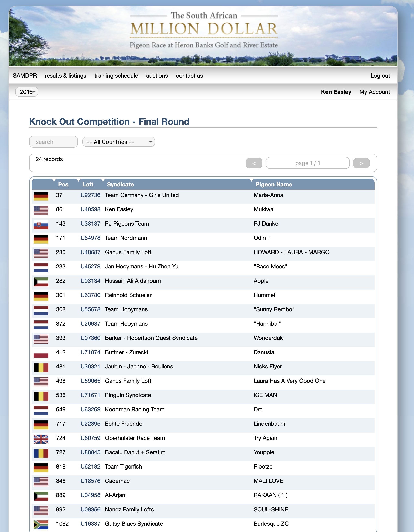This screenshot has width=414, height=532.
Task: Open the training schedule menu item
Action: pyautogui.click(x=116, y=76)
